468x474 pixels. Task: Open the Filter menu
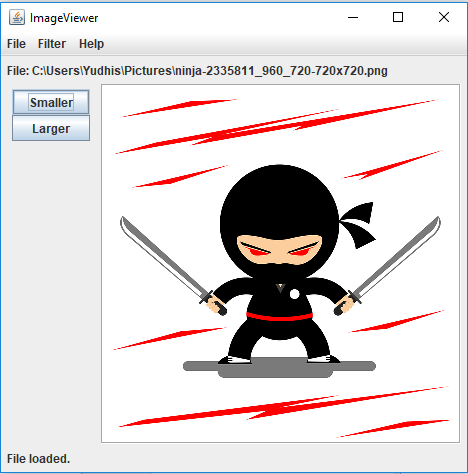(x=52, y=44)
